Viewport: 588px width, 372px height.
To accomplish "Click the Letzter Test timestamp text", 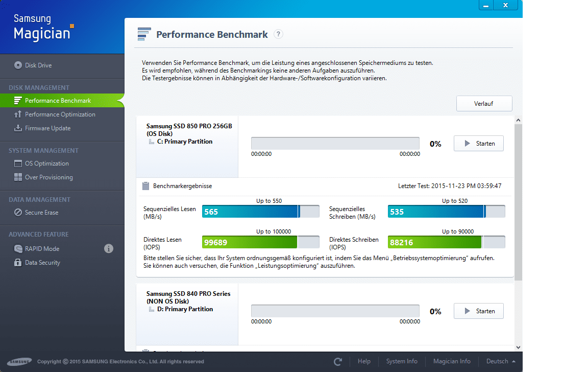I will tap(450, 186).
